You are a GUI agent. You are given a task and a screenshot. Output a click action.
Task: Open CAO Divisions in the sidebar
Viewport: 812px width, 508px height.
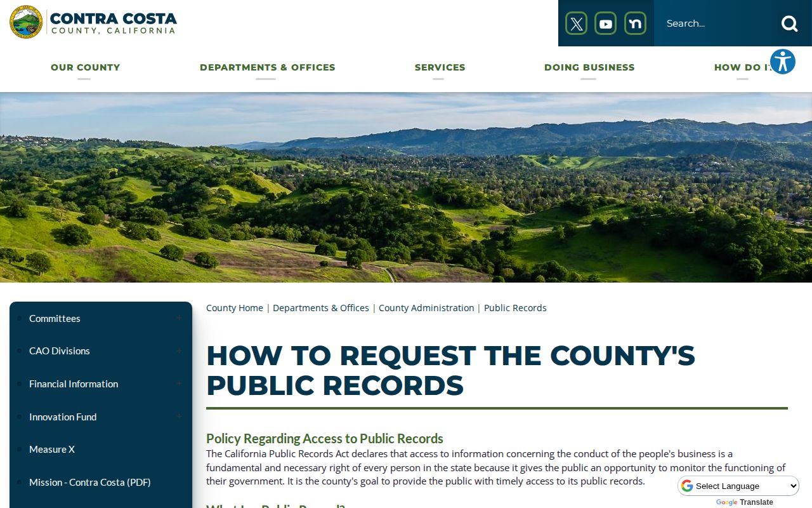point(60,351)
